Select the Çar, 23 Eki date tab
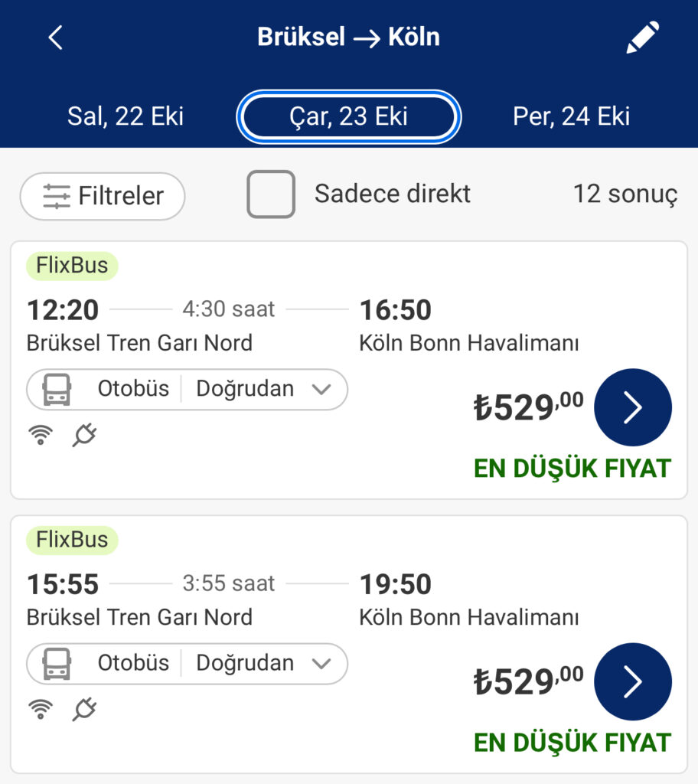This screenshot has width=698, height=784. 349,116
